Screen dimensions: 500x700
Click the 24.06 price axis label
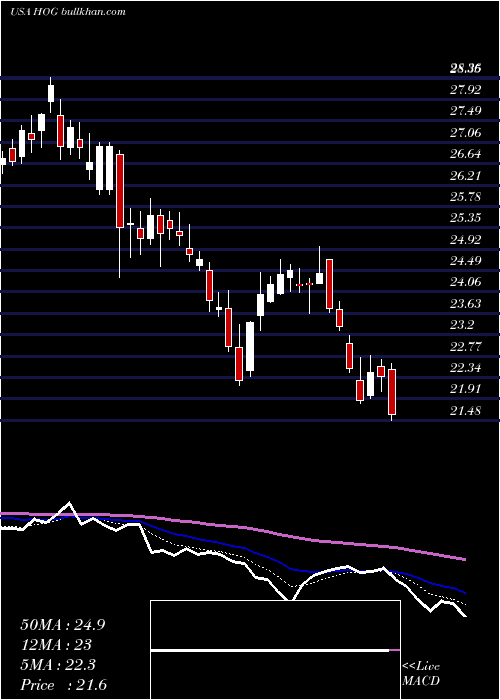click(x=466, y=282)
